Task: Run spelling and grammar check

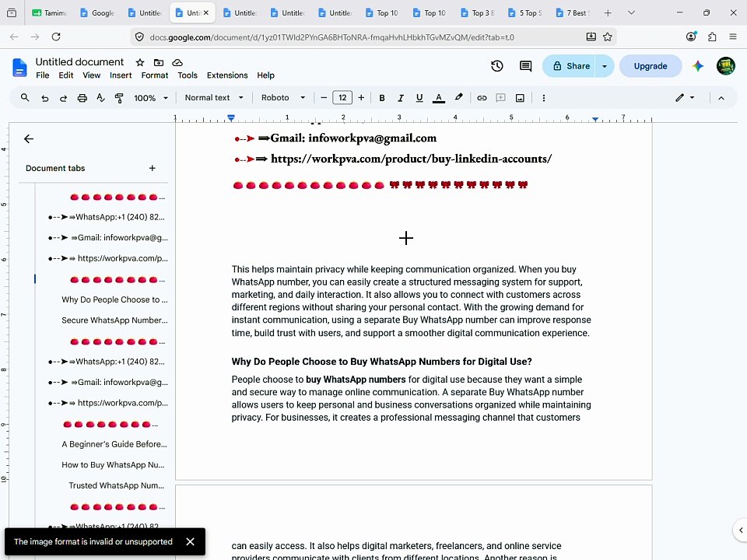Action: point(100,98)
